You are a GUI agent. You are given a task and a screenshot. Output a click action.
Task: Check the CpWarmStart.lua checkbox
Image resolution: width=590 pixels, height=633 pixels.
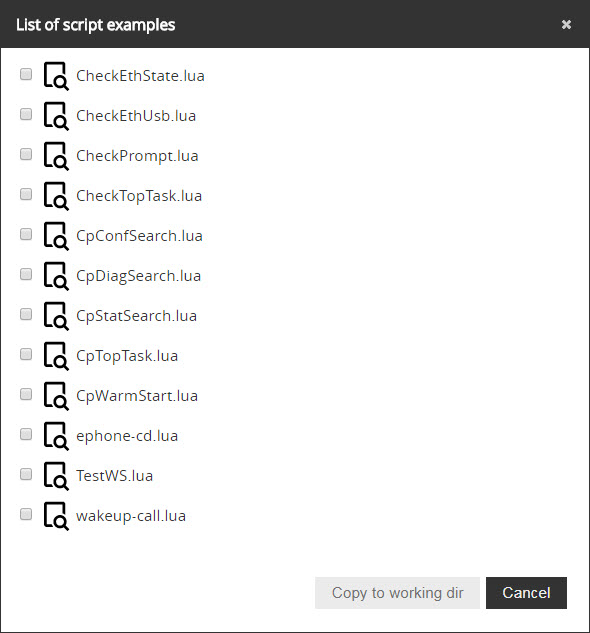coord(26,394)
